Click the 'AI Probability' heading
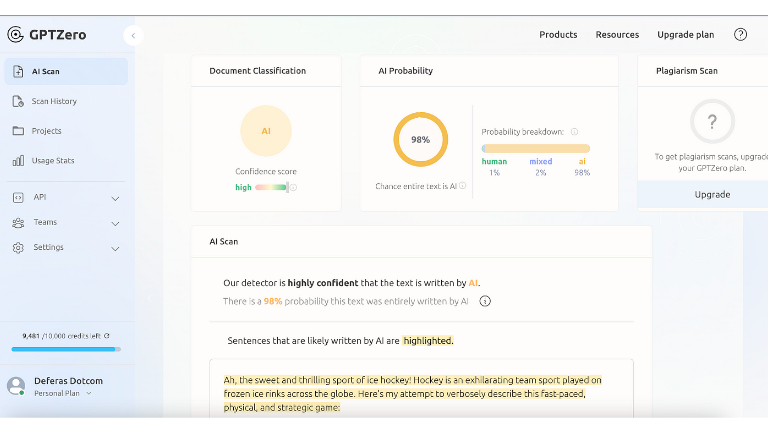This screenshot has height=432, width=768. tap(406, 71)
